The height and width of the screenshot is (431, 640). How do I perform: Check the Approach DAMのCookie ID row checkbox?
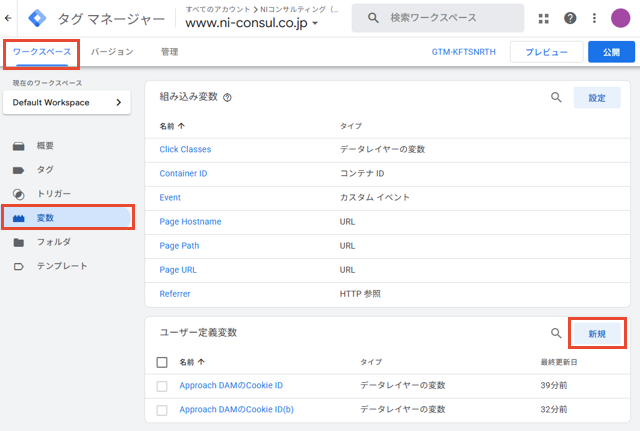(x=162, y=386)
